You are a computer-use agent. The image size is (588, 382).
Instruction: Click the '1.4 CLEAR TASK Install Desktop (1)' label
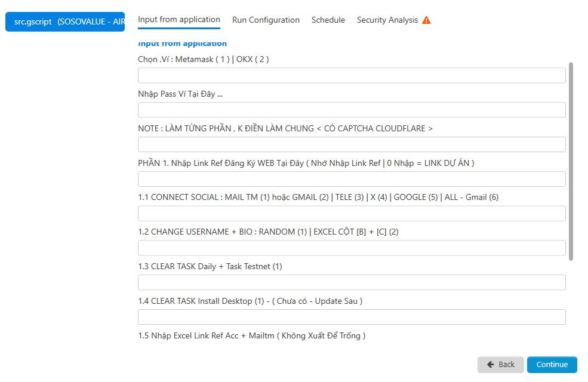click(x=201, y=301)
